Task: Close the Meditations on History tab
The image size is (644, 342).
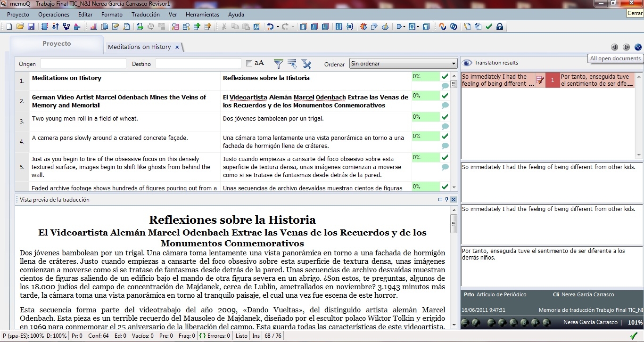Action: (177, 47)
